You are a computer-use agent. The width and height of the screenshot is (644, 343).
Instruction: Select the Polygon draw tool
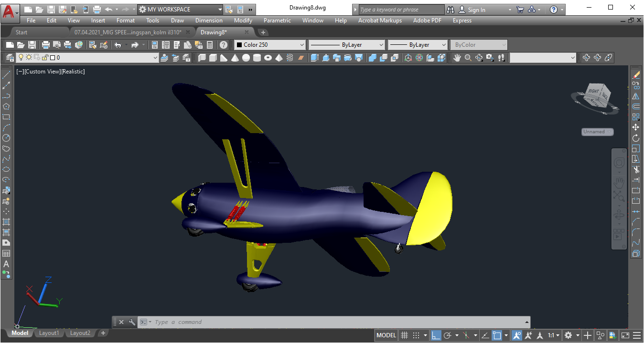click(6, 106)
